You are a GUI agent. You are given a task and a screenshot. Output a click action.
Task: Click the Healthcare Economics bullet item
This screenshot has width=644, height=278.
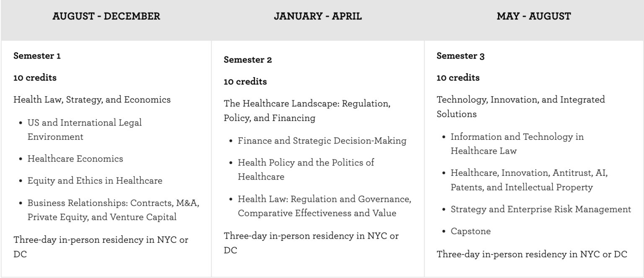[75, 159]
